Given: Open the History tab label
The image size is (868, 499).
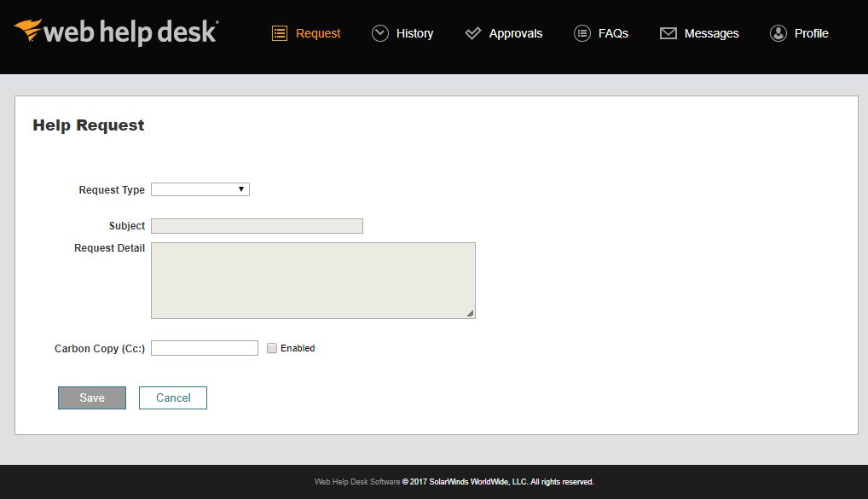Looking at the screenshot, I should pos(414,33).
